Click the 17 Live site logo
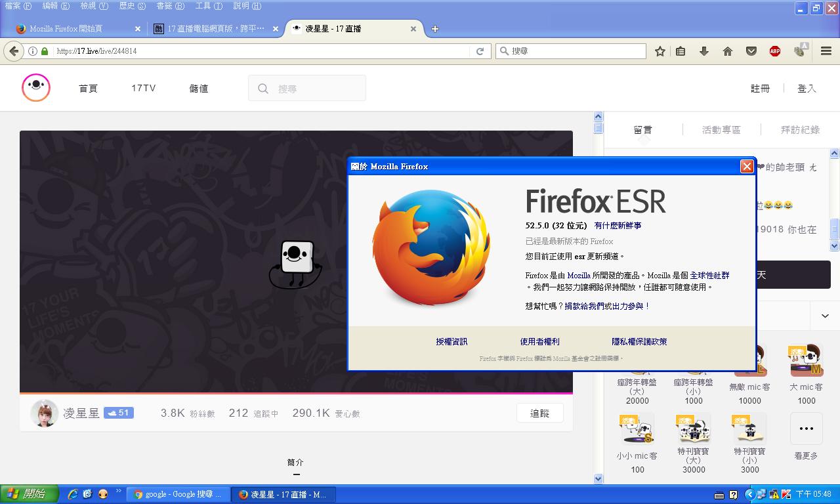The image size is (840, 504). (x=36, y=88)
